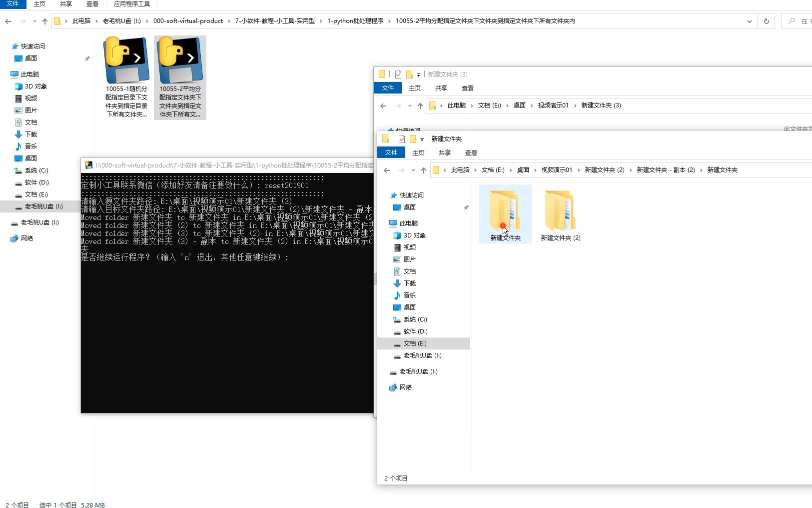Open 共享 tab in front 新建文件夹 window
Viewport: 812px width, 508px height.
click(x=444, y=152)
